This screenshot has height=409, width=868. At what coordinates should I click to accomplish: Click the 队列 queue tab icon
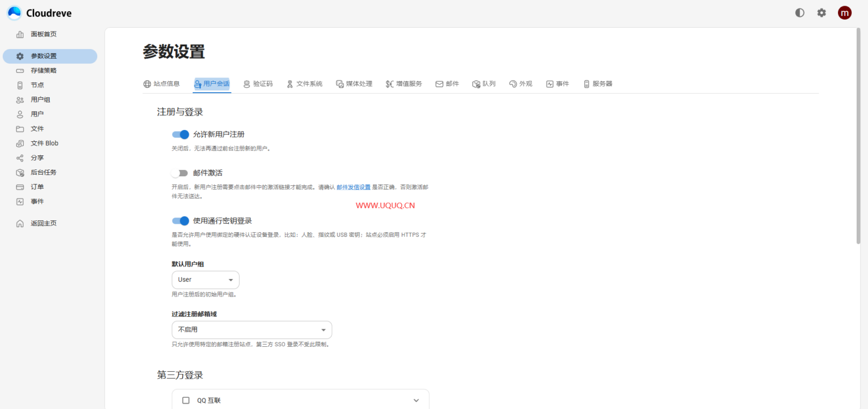[x=476, y=84]
